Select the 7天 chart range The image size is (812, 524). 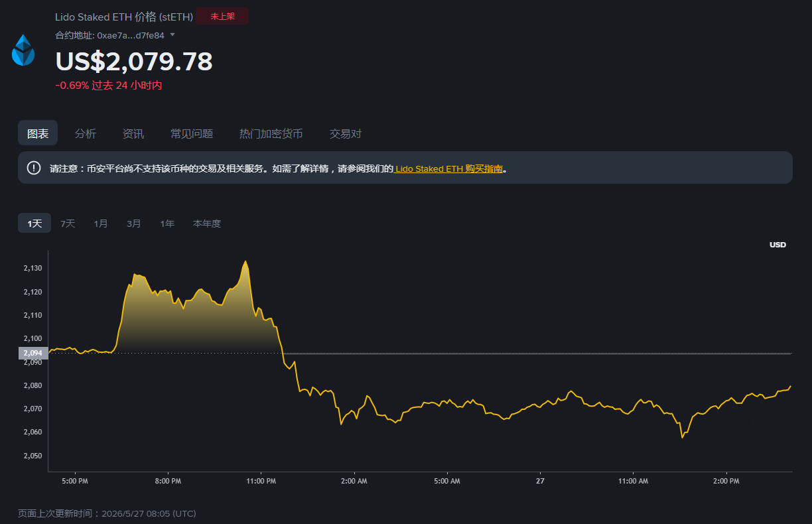(68, 224)
